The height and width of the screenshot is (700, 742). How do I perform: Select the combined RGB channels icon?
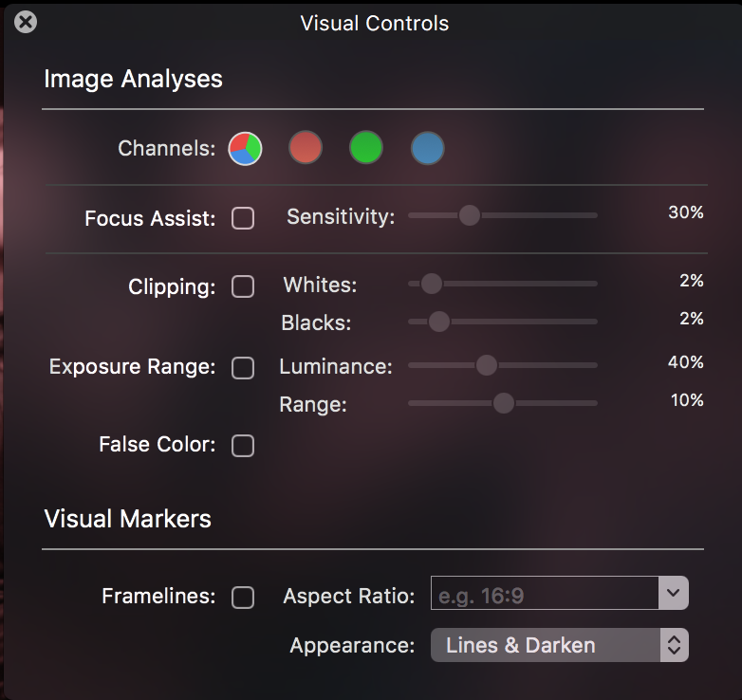245,148
